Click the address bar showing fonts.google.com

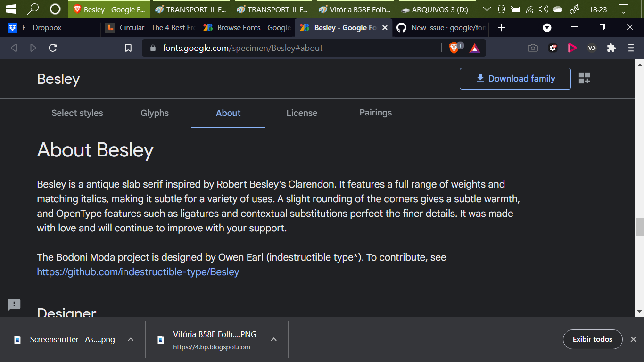[242, 48]
